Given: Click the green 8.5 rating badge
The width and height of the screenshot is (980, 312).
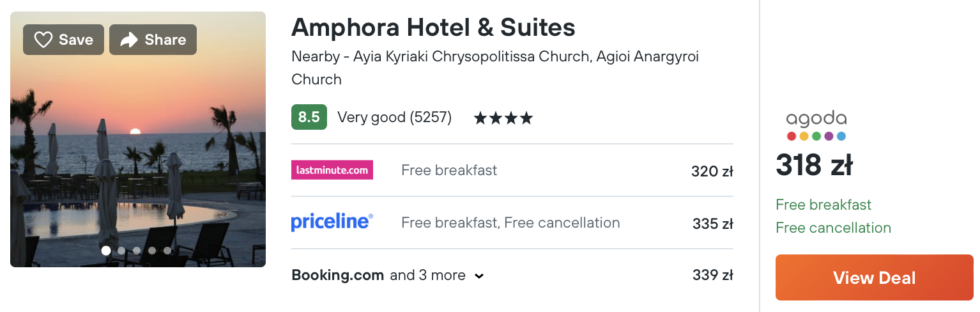Looking at the screenshot, I should pyautogui.click(x=309, y=117).
